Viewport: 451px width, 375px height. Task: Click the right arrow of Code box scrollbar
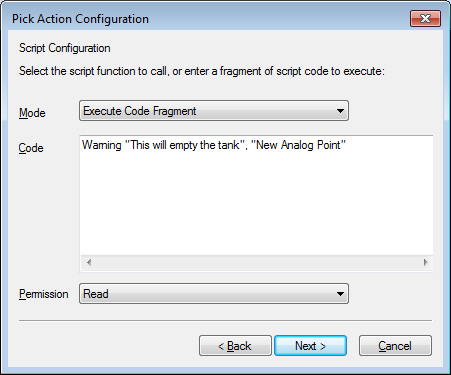[426, 262]
